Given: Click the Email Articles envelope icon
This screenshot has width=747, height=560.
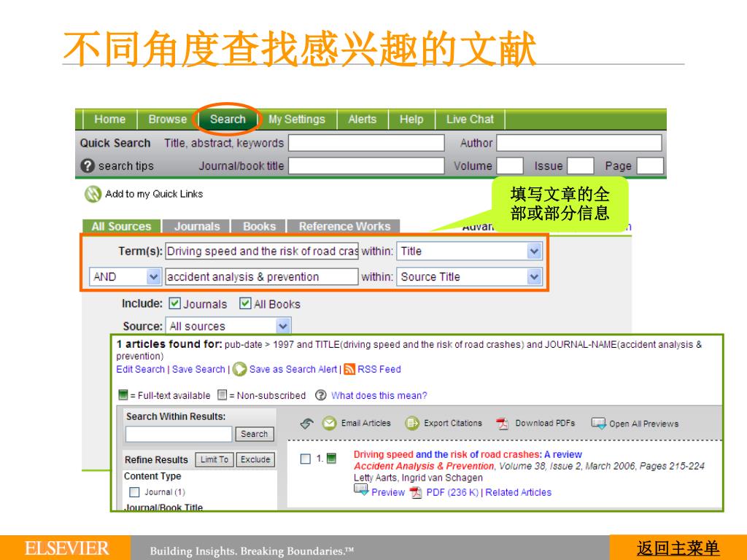Looking at the screenshot, I should 329,423.
